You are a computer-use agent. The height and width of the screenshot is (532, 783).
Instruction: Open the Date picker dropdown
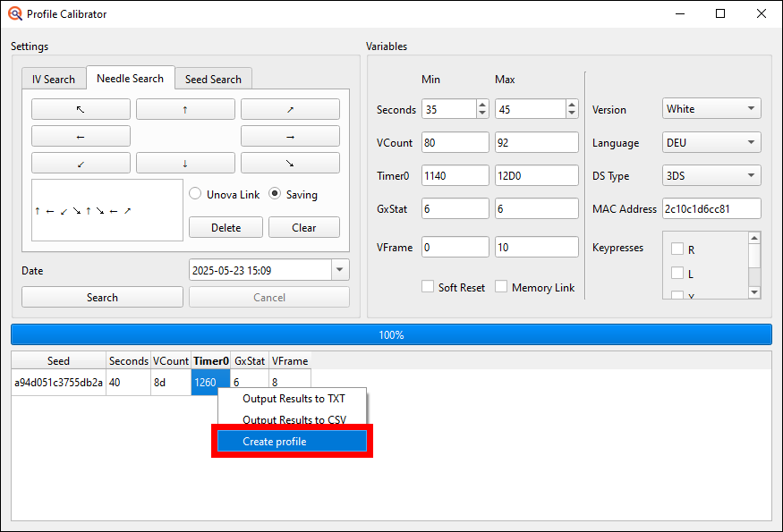338,269
